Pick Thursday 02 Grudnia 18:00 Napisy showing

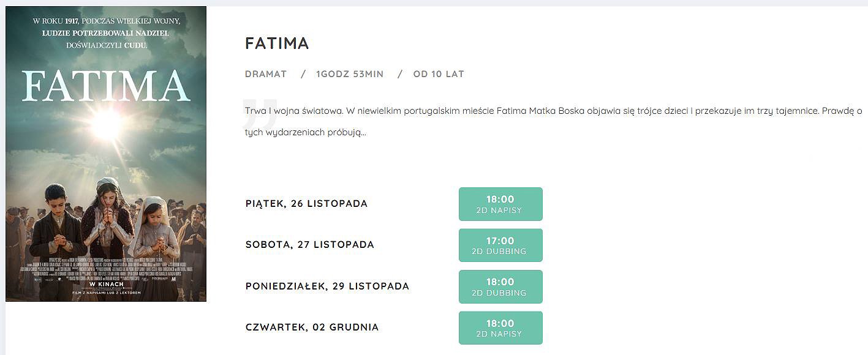click(500, 327)
